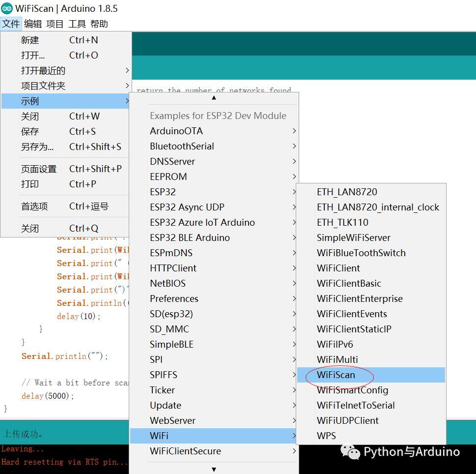Click the up scroll arrow of examples list
The image size is (476, 474).
point(214,98)
